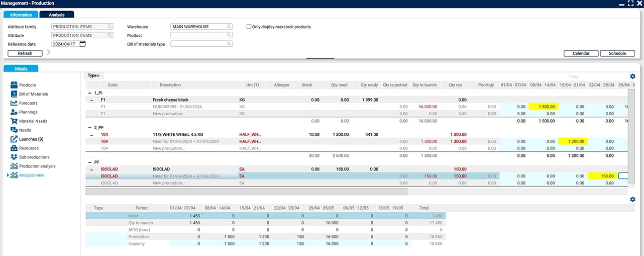Select the MDO (hour) summary row
644x256 pixels.
[265, 230]
